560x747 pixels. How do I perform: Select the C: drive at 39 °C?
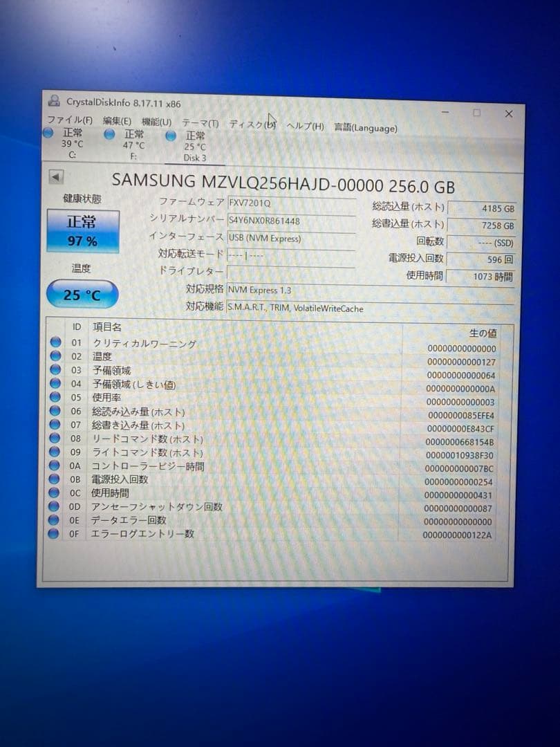point(73,142)
